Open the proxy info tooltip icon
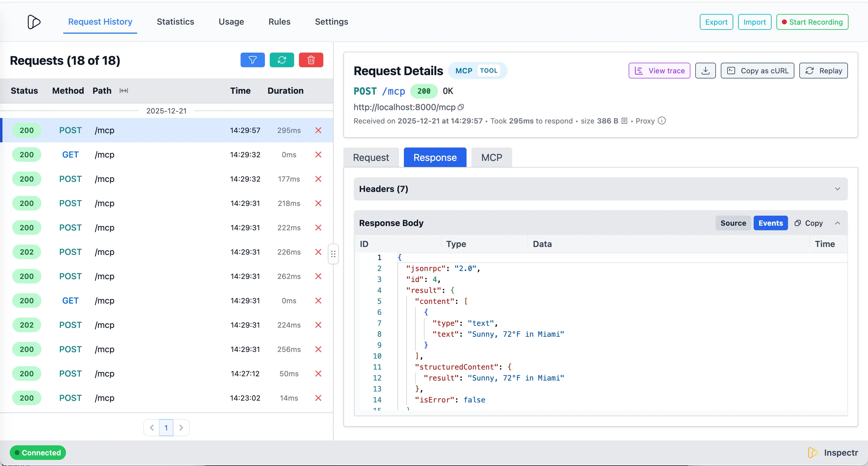Viewport: 868px width, 466px height. [662, 121]
